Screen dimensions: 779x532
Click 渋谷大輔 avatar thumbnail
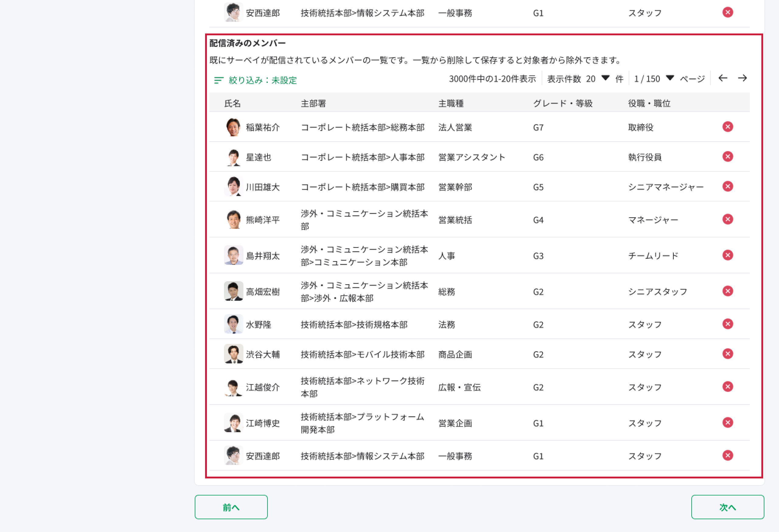233,354
